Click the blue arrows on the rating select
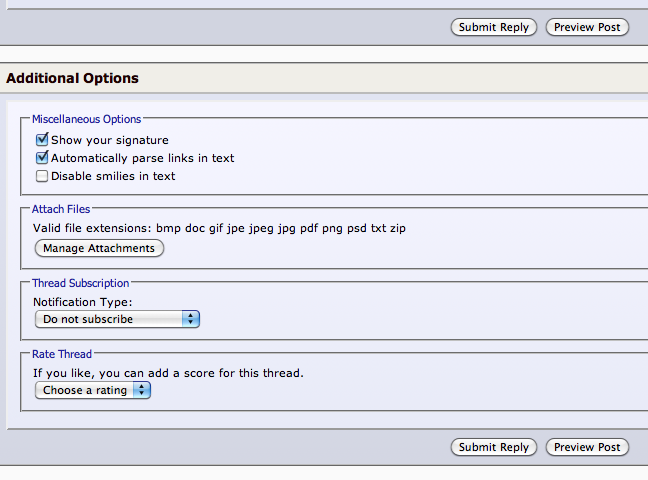This screenshot has width=648, height=480. pyautogui.click(x=142, y=390)
